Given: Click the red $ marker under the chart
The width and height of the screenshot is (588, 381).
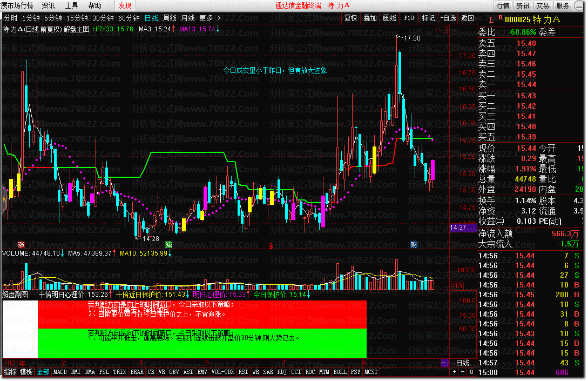Looking at the screenshot, I should coord(271,246).
